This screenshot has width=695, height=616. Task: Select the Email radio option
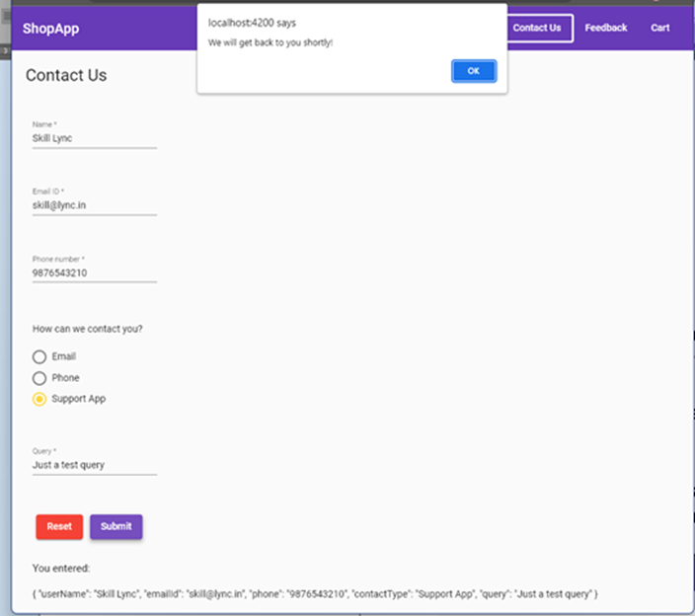pos(39,356)
